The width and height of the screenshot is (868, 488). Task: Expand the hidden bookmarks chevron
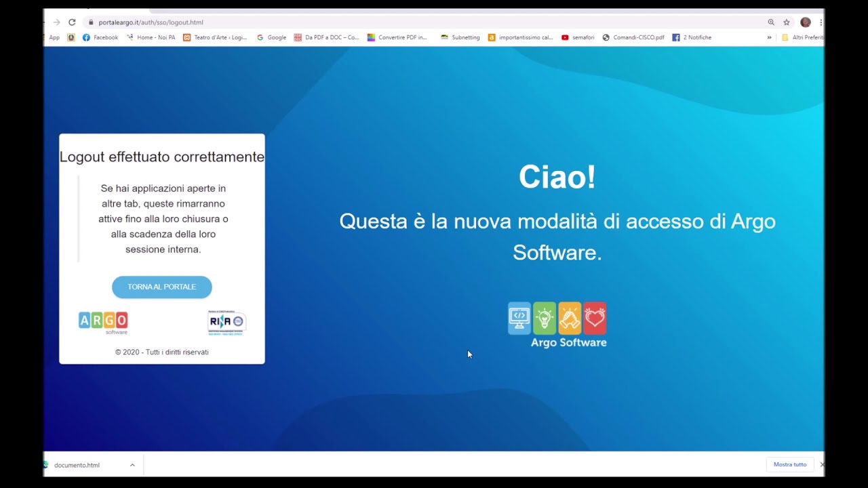coord(769,37)
